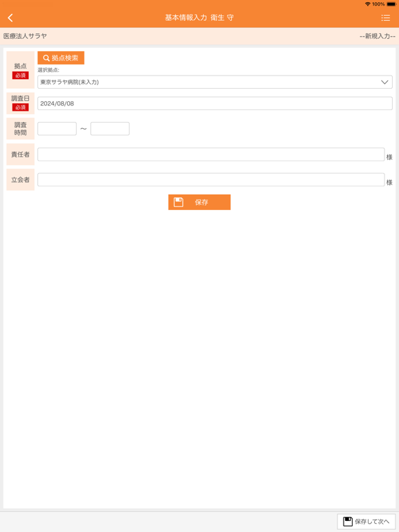
Task: Click the 保存して次へ button
Action: (366, 522)
